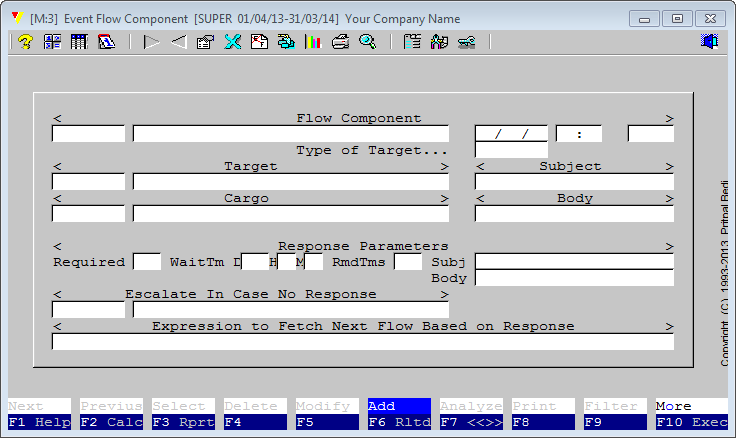Click the Cargo code field

tap(88, 214)
